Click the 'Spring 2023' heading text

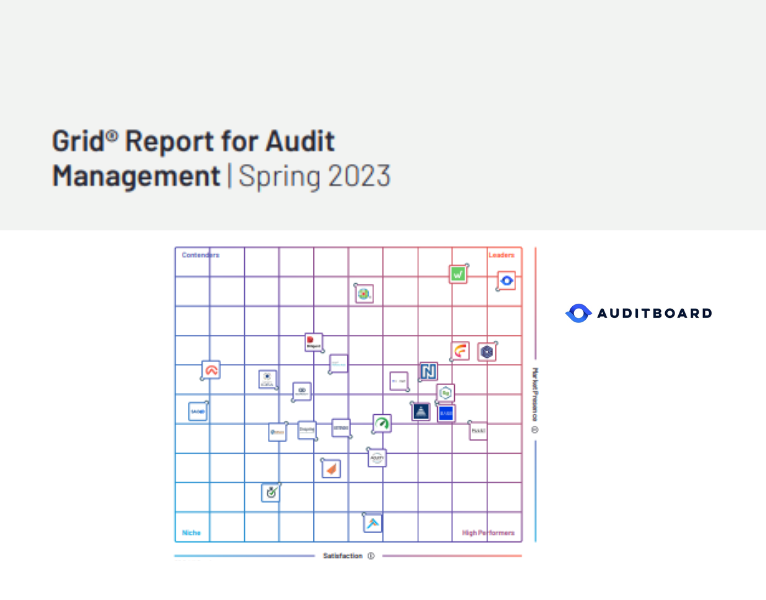click(315, 176)
